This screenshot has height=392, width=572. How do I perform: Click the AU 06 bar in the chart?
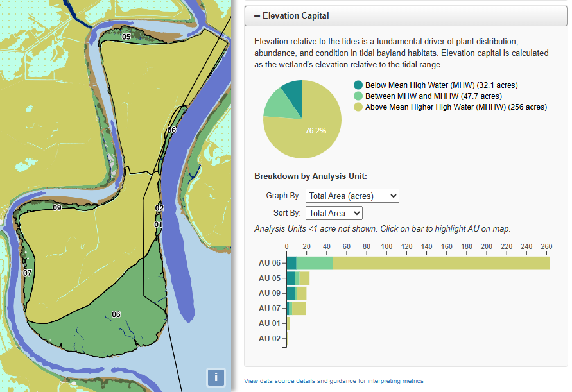[x=418, y=263]
